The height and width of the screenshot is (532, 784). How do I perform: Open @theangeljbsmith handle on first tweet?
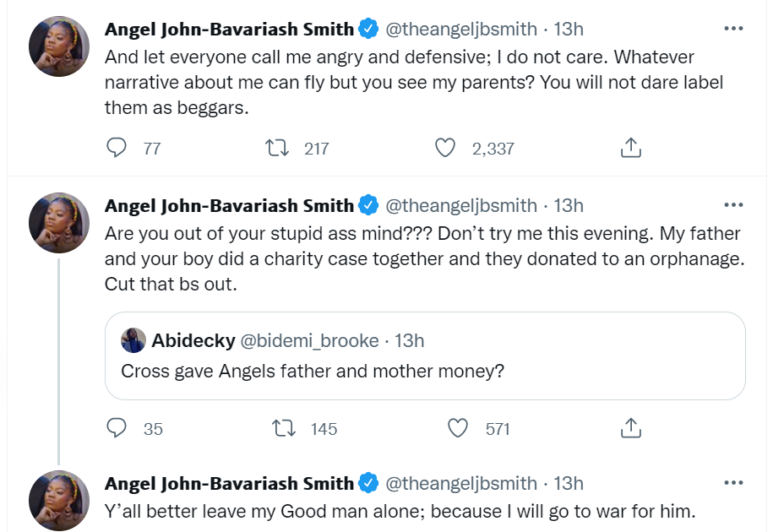[x=461, y=30]
